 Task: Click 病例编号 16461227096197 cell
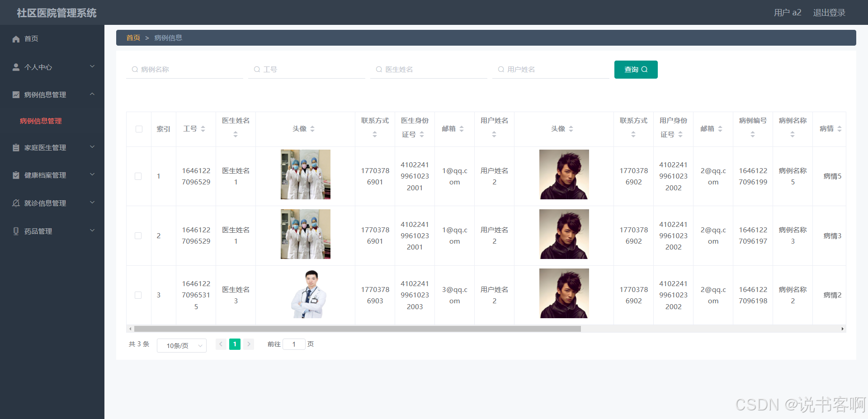(x=753, y=235)
